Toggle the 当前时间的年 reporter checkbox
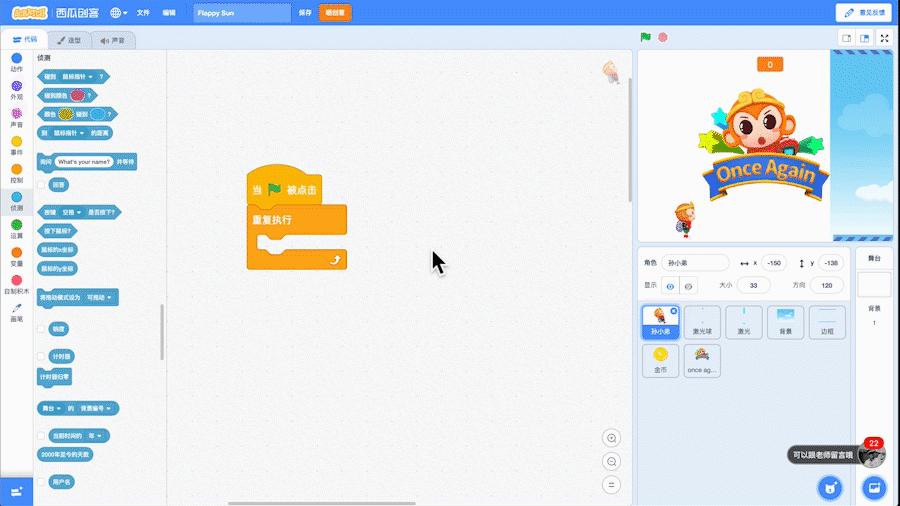 pyautogui.click(x=41, y=436)
